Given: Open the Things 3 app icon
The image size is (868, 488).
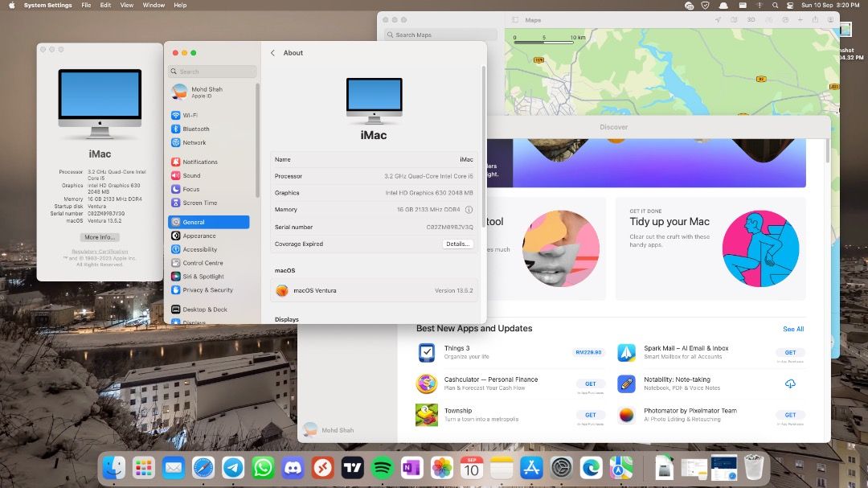Looking at the screenshot, I should (x=427, y=352).
